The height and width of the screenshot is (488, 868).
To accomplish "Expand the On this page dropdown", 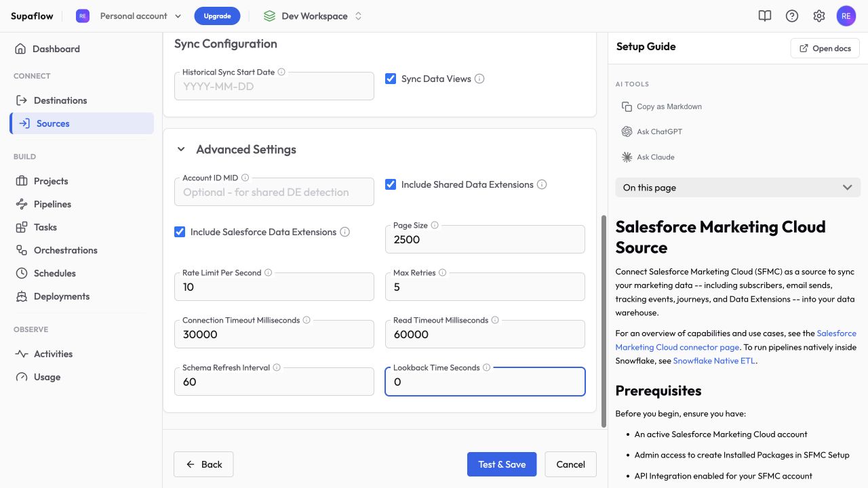I will [738, 188].
